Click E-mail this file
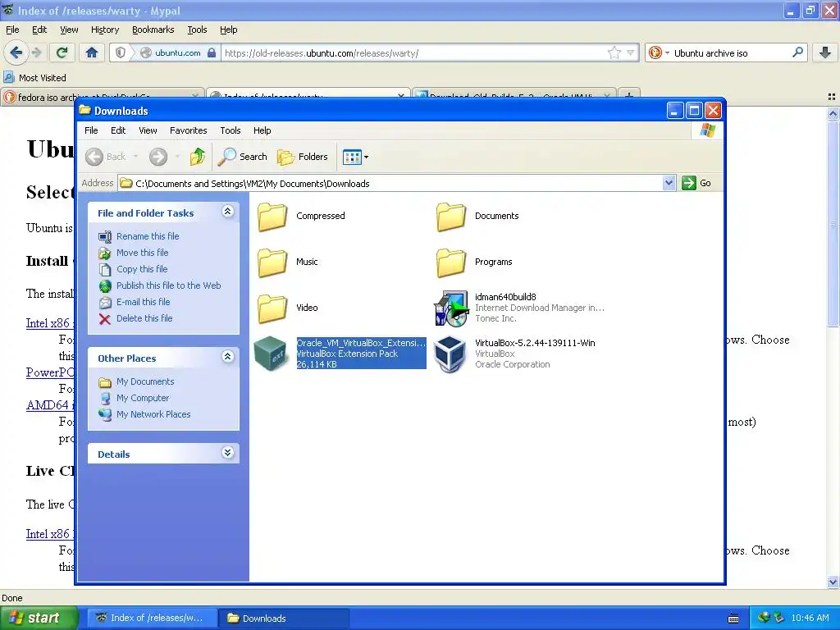The image size is (840, 630). click(143, 302)
